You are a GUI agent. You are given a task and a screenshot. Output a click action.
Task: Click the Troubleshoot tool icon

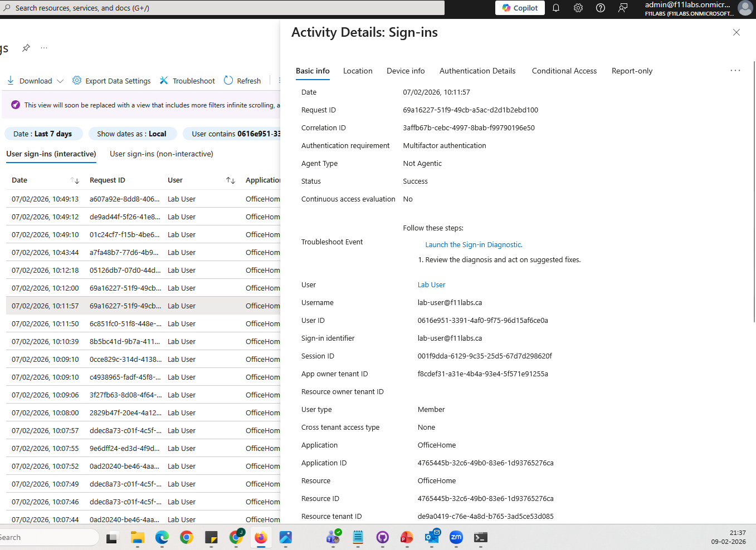163,80
